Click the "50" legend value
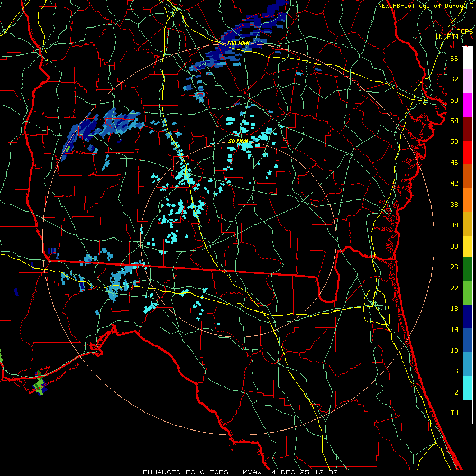The width and height of the screenshot is (476, 476). click(454, 142)
